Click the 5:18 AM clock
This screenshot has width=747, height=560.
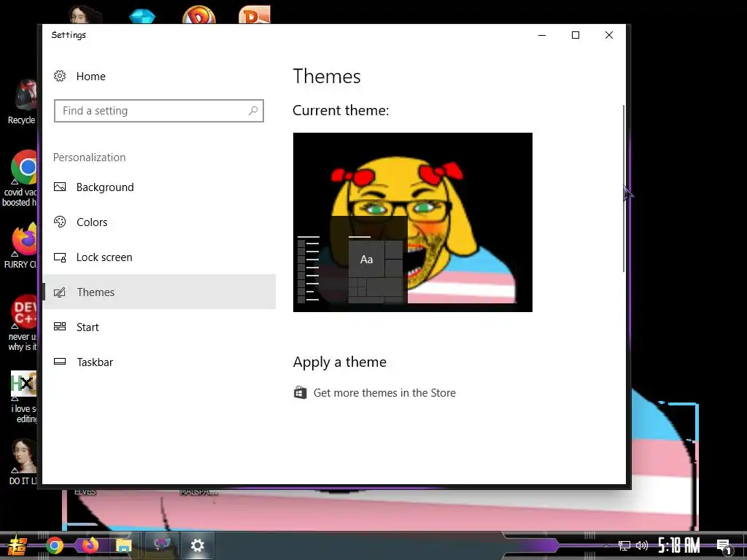point(679,545)
